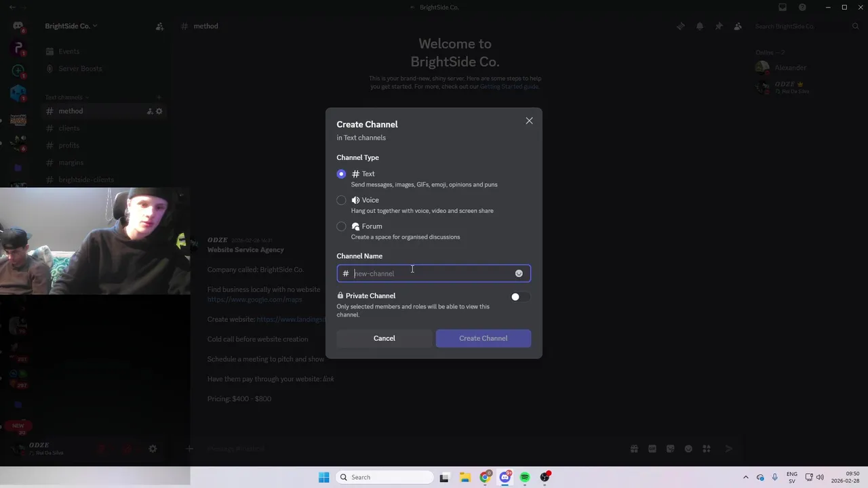Open Getting Started guide link
Image resolution: width=868 pixels, height=488 pixels.
tap(509, 87)
